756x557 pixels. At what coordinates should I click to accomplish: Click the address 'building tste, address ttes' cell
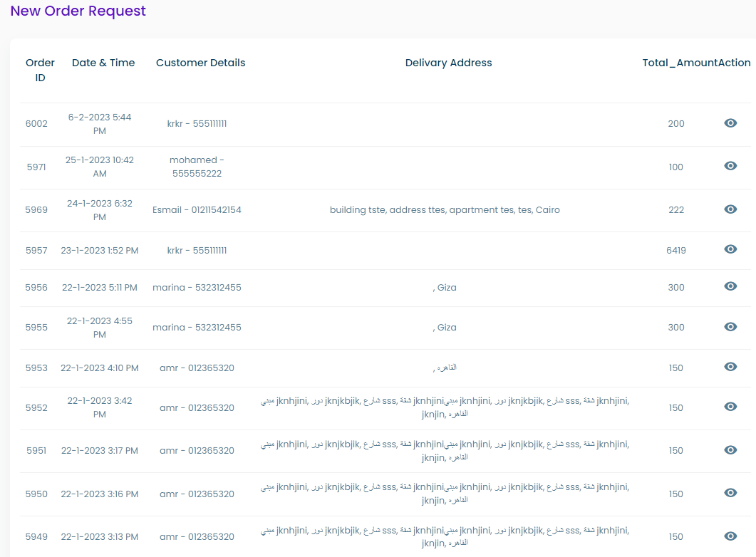(445, 210)
